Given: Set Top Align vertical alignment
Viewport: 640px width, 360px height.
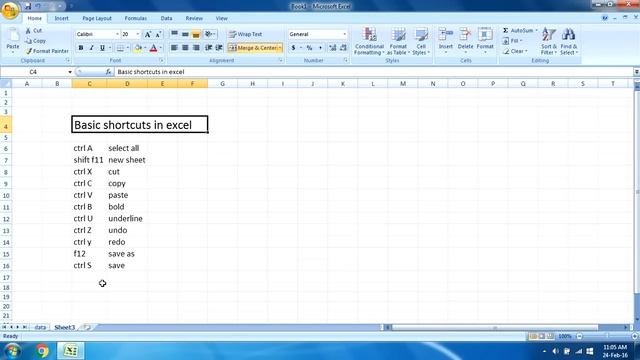Looking at the screenshot, I should [174, 34].
